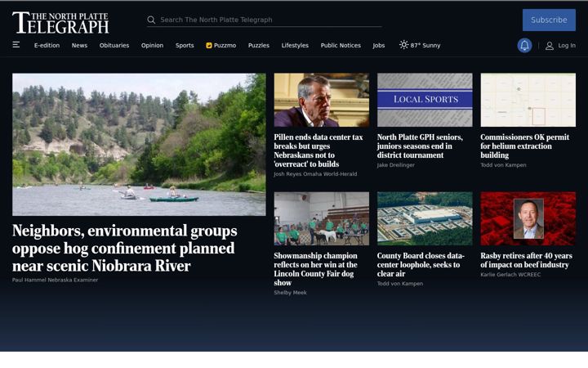Open the Sports section
This screenshot has height=368, width=588.
pyautogui.click(x=185, y=46)
